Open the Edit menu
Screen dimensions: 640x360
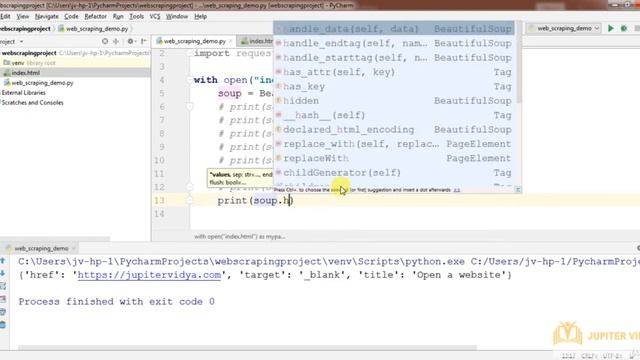point(5,16)
